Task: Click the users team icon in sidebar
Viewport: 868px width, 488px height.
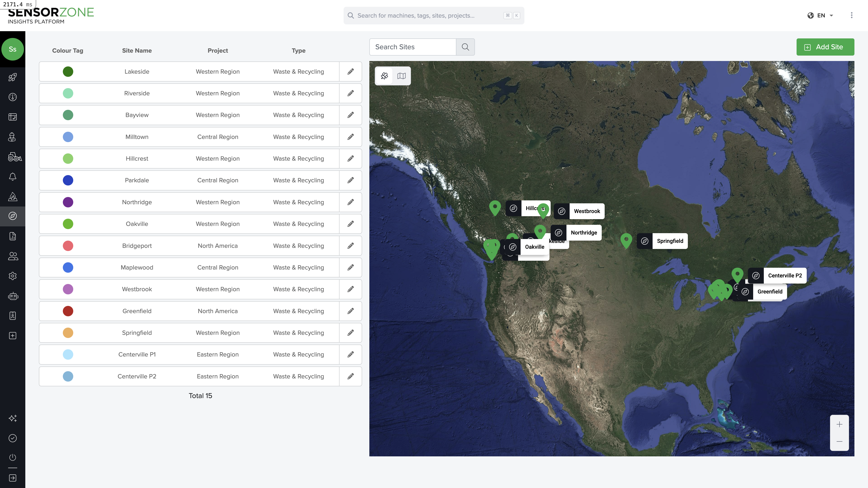Action: point(12,256)
